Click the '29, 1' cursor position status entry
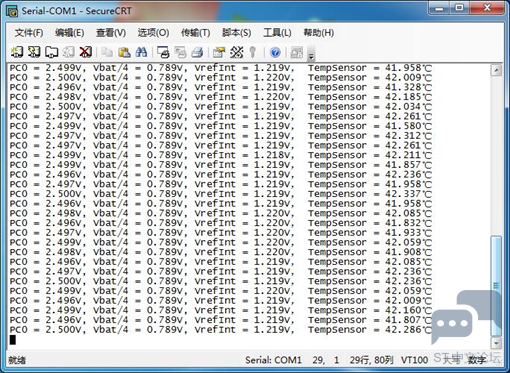The image size is (510, 373). coord(326,360)
